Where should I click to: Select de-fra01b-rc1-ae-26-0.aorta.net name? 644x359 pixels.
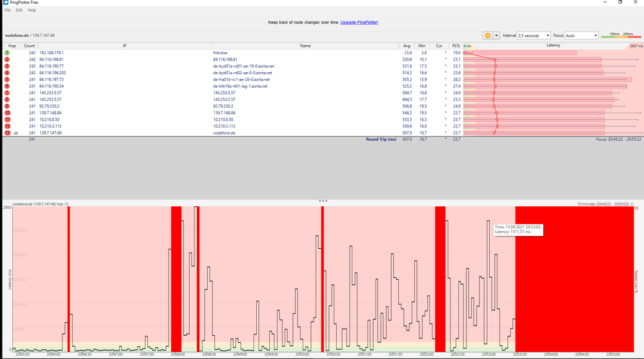241,79
